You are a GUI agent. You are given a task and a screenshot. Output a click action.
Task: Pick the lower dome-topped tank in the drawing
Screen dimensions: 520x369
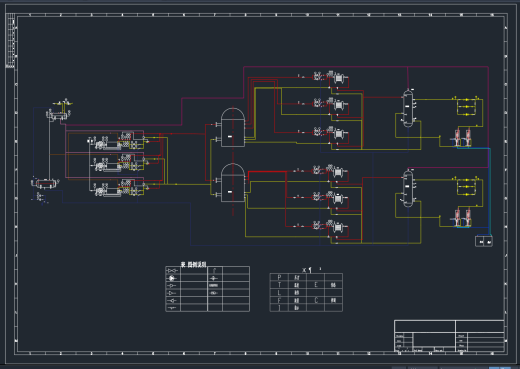233,183
